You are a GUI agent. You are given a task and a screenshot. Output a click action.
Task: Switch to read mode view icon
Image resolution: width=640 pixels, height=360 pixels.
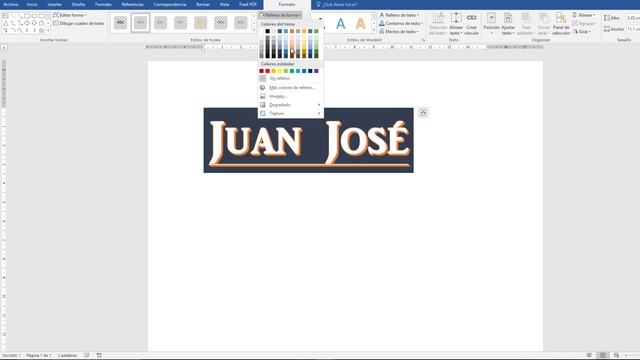tap(589, 356)
